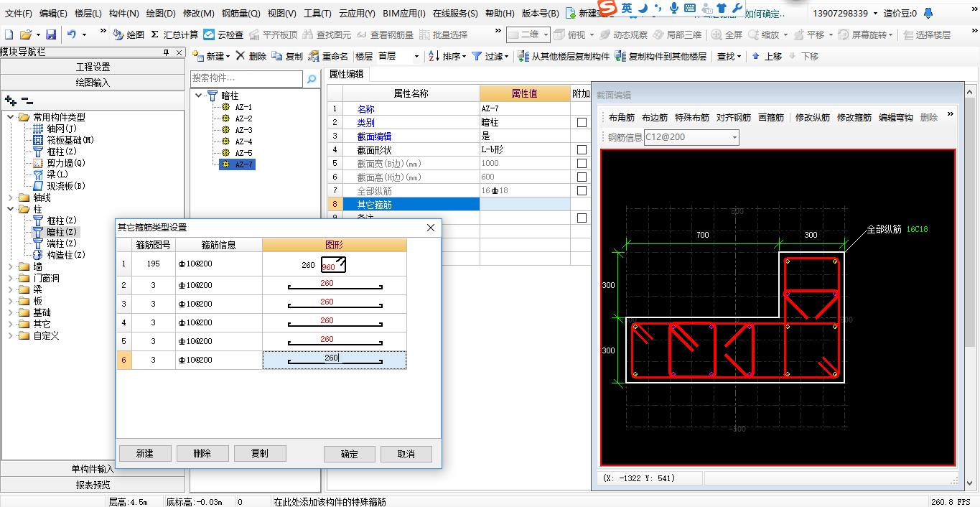
Task: Click 新建 in component list toolbar
Action: (x=211, y=56)
